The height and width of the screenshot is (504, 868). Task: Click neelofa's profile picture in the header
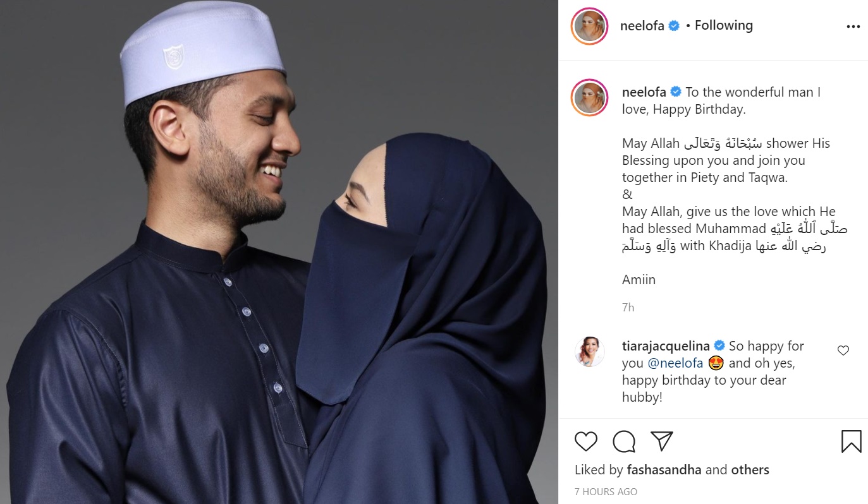[x=589, y=26]
